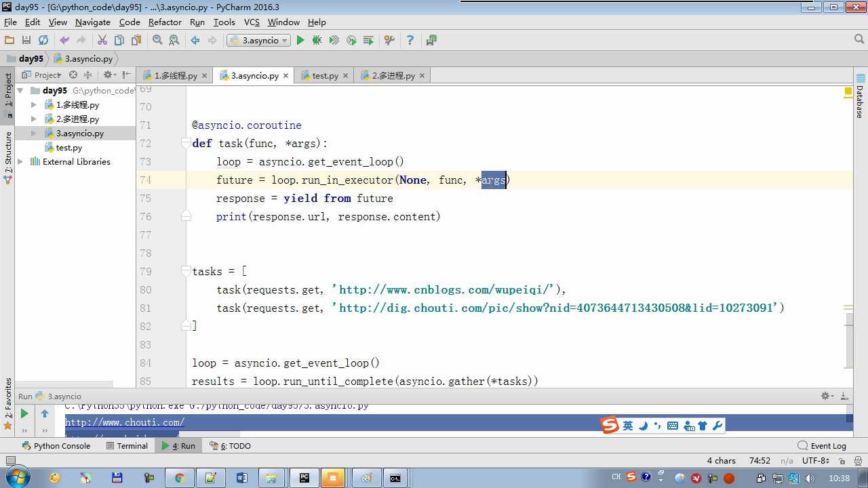
Task: Open the Database side tool window
Action: [x=860, y=95]
